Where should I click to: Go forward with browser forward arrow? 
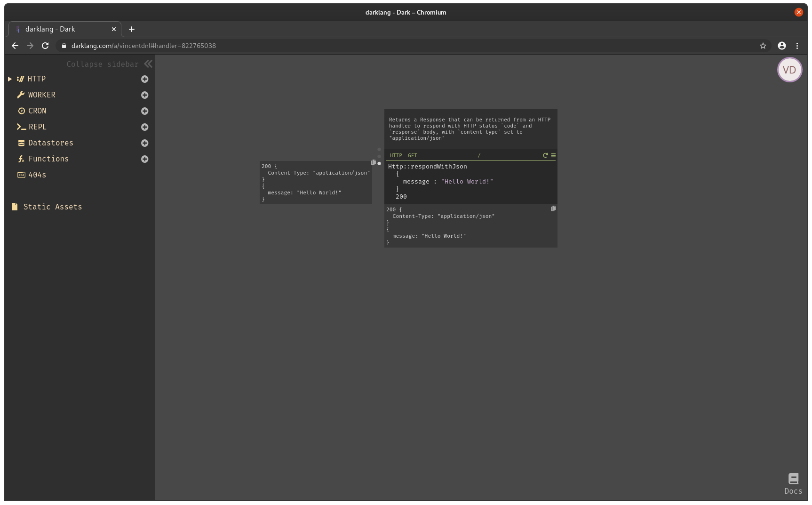click(30, 46)
